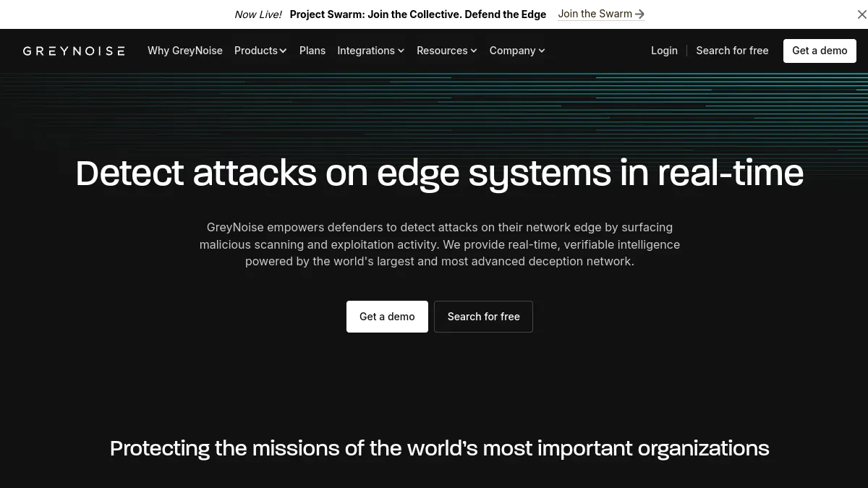Expand the Resources navigation menu
Screen dimensions: 868x488
(x=447, y=51)
